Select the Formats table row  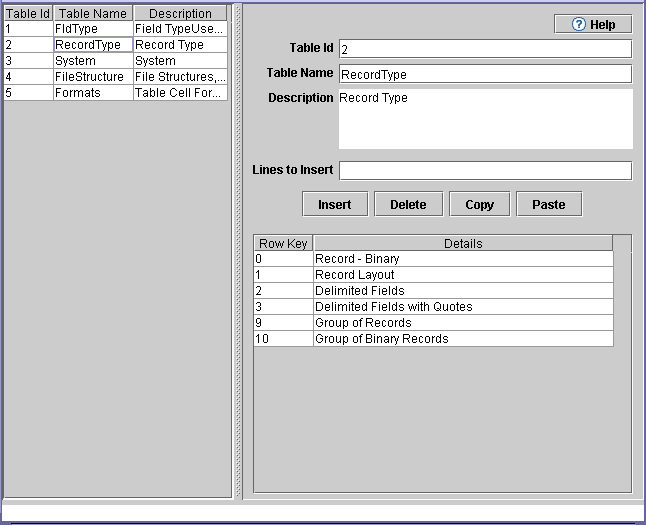tap(92, 93)
